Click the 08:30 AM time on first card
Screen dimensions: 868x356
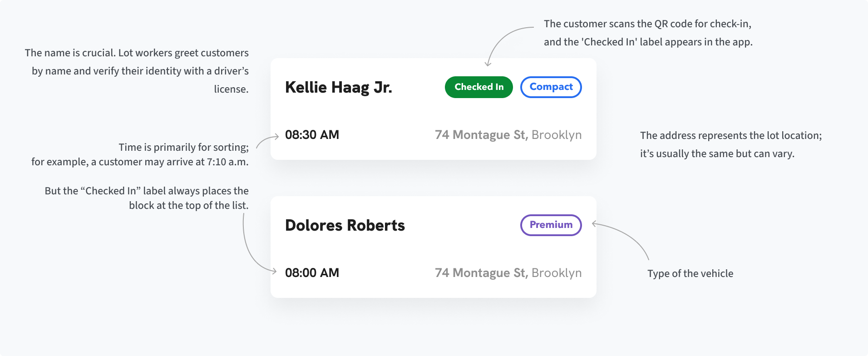[x=312, y=135]
